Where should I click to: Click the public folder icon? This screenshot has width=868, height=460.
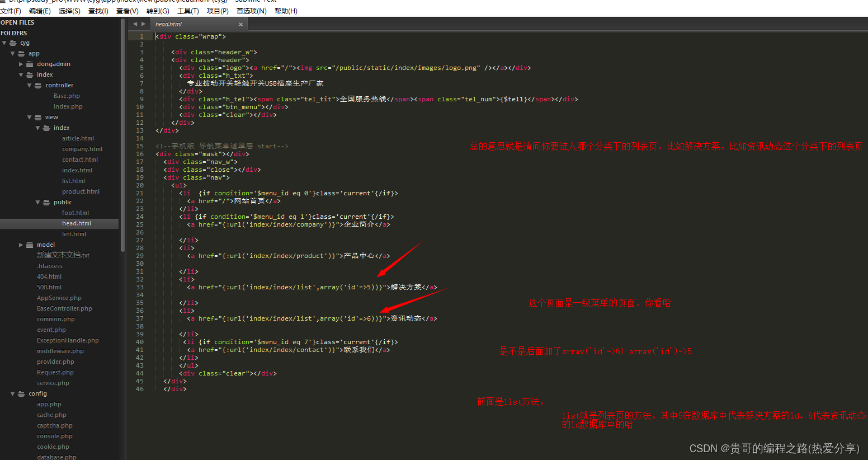[46, 203]
